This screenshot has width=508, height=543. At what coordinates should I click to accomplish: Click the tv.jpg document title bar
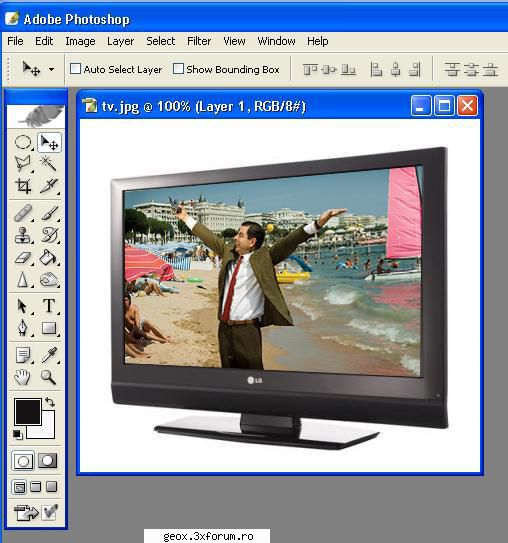click(x=242, y=106)
